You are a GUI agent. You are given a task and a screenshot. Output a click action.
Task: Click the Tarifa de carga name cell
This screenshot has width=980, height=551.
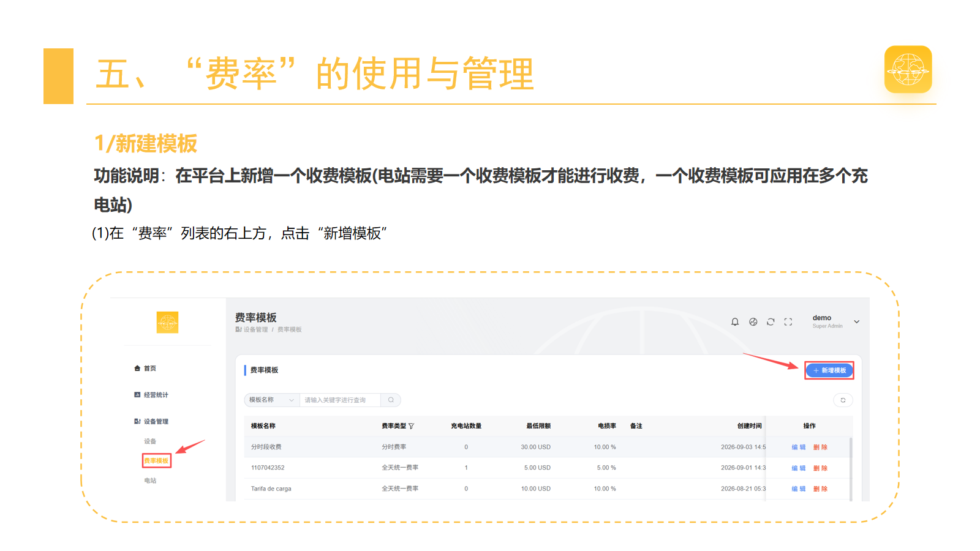coord(271,489)
